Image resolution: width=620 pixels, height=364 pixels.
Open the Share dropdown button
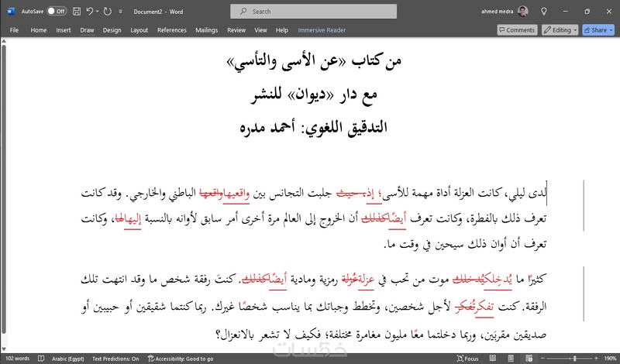click(x=598, y=30)
